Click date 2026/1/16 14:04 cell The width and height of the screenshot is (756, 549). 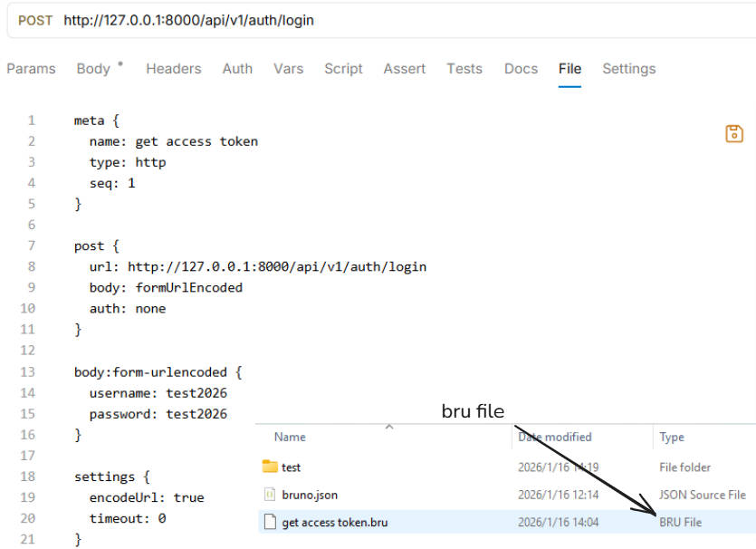click(558, 523)
